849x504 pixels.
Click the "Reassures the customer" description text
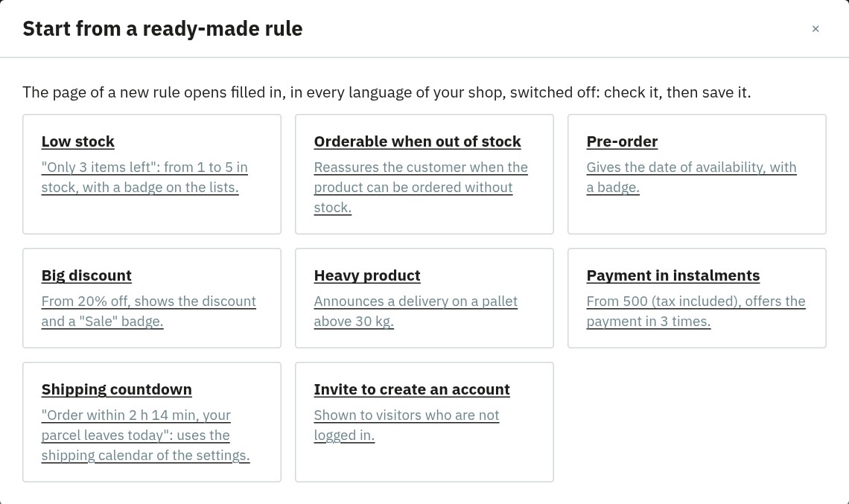click(421, 188)
